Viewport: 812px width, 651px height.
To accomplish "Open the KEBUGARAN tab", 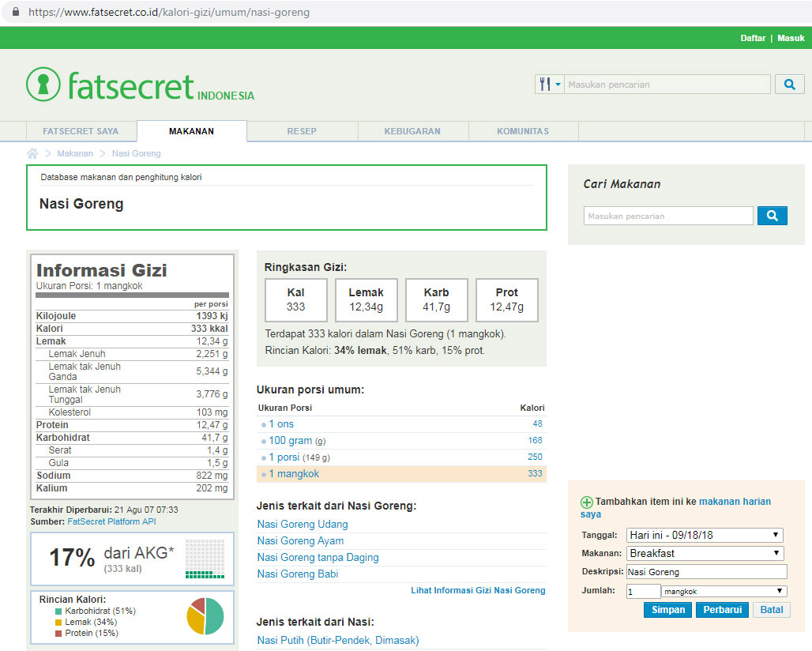I will (x=412, y=131).
